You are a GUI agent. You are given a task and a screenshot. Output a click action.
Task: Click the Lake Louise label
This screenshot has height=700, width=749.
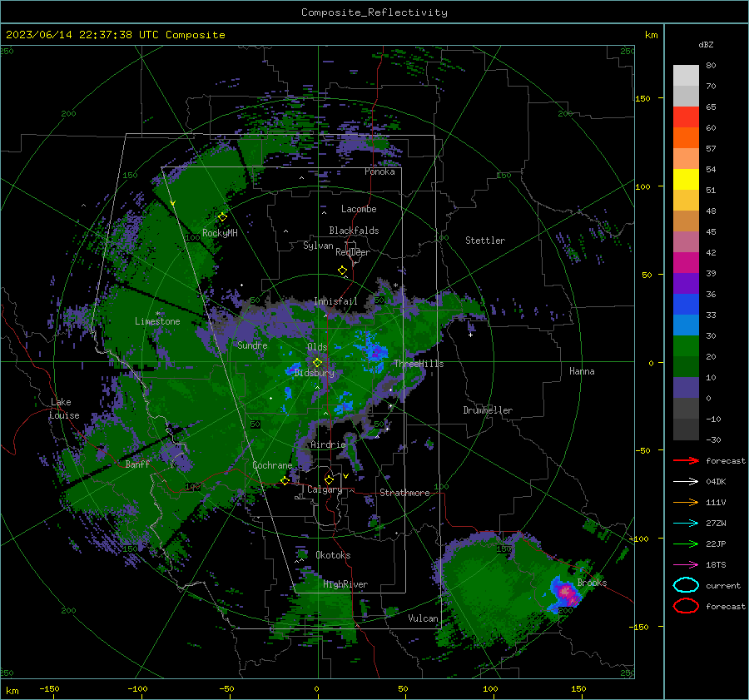point(64,409)
